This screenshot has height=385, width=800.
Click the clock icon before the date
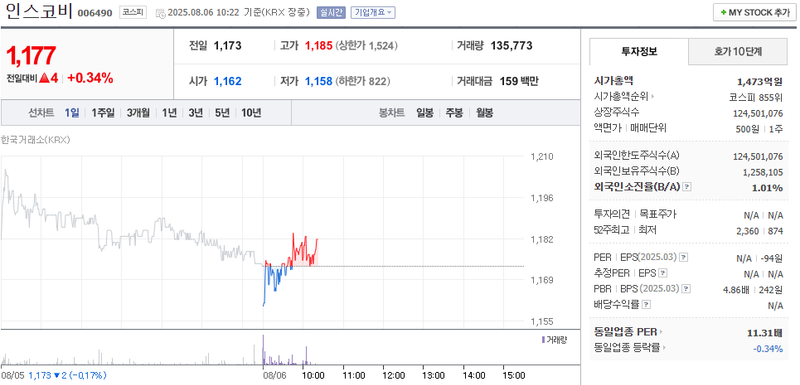coord(160,13)
